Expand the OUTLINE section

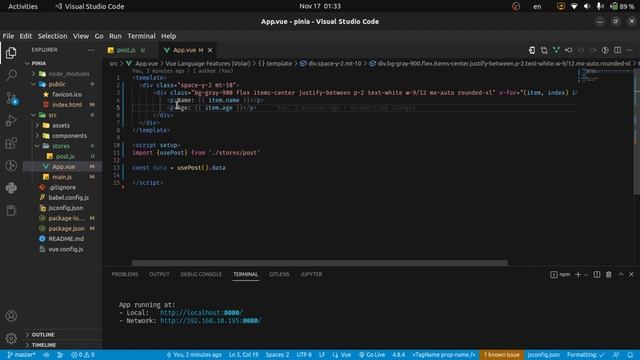pos(43,335)
